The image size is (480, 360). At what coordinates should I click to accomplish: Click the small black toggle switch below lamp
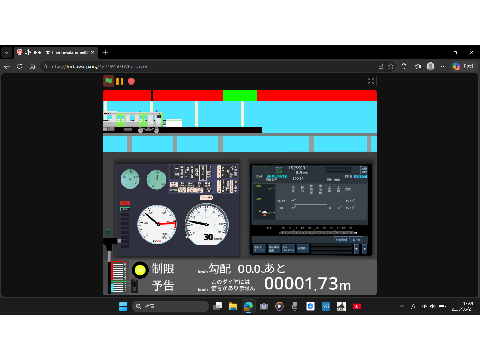click(x=134, y=286)
